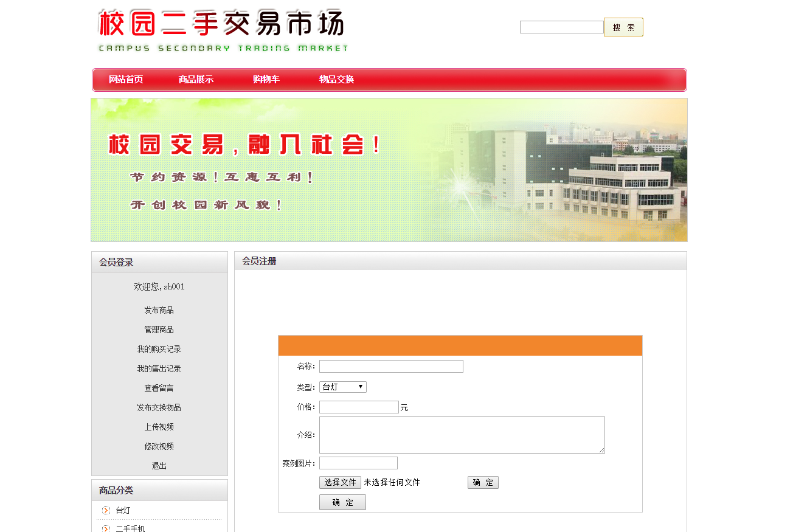Click the arrow icon beside 台灯 category

106,510
